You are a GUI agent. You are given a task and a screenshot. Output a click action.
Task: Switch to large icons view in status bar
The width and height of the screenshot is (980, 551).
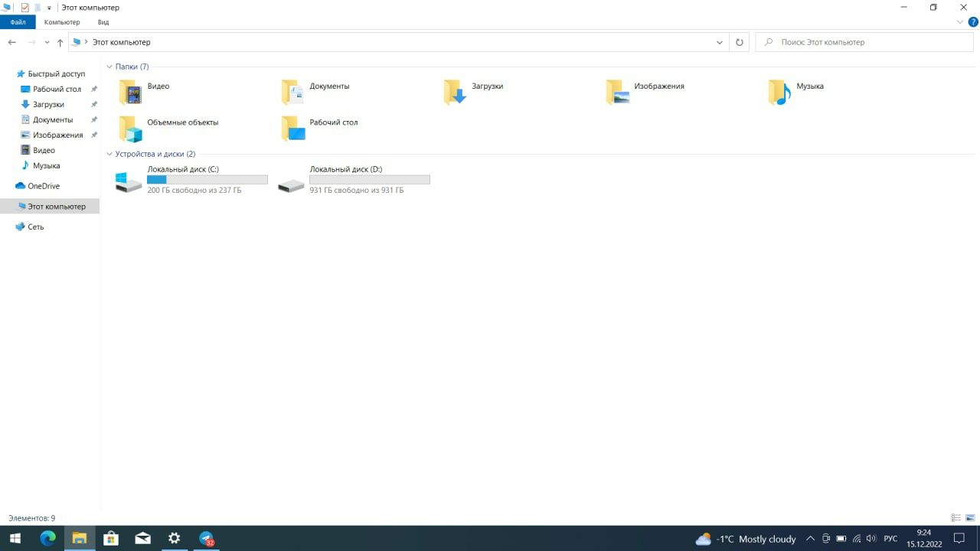[x=970, y=518]
